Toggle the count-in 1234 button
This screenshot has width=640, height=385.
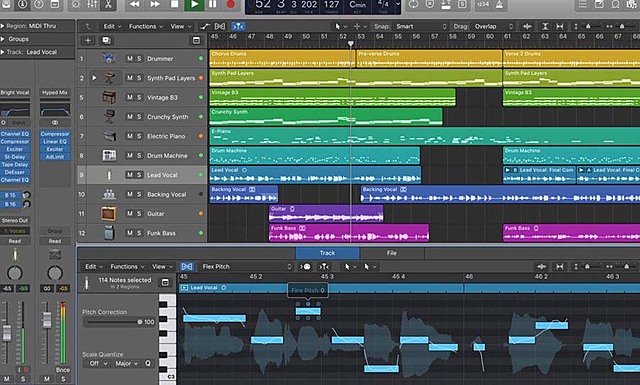click(483, 4)
